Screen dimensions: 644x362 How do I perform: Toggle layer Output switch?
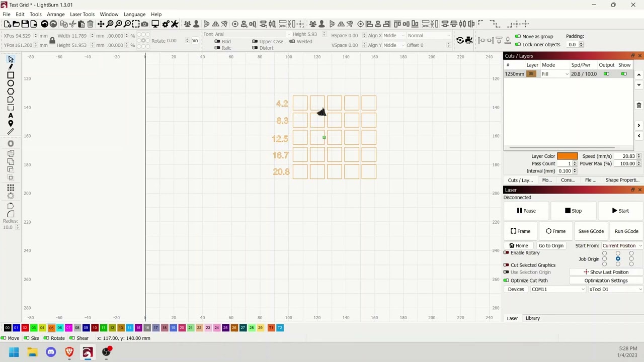[606, 74]
